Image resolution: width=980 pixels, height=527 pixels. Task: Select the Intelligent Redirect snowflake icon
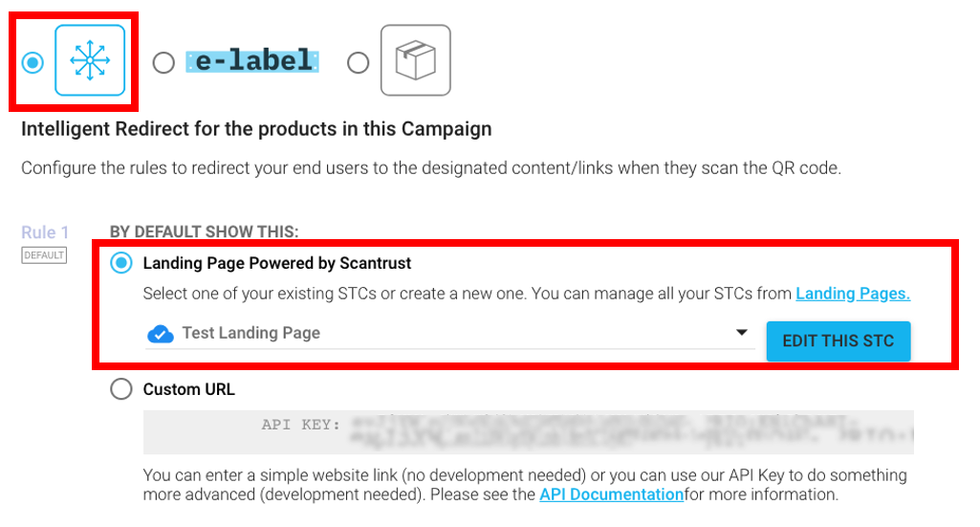pos(90,60)
